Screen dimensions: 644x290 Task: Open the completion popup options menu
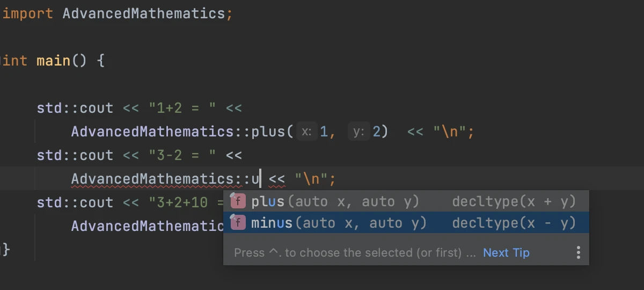pyautogui.click(x=578, y=252)
